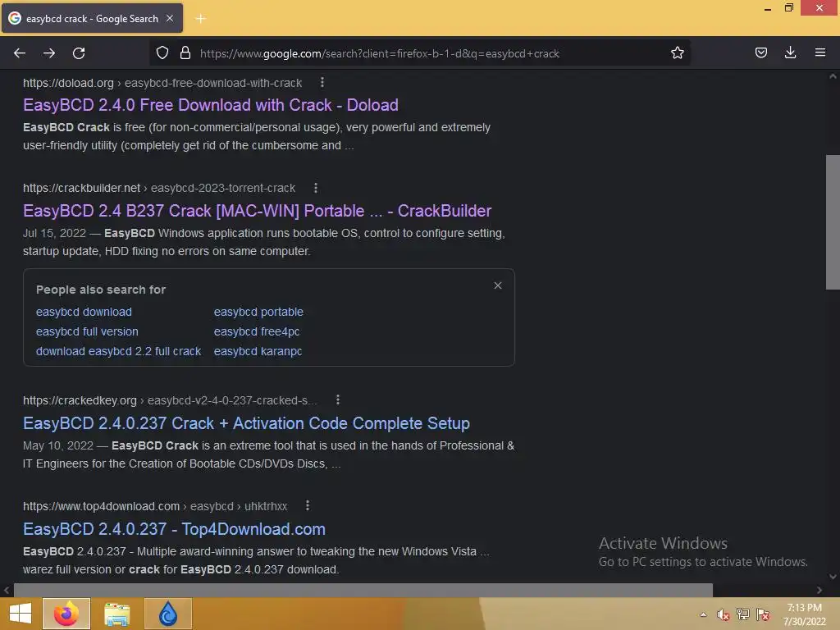This screenshot has width=840, height=630.
Task: Search for easybcd free4pc
Action: [x=257, y=331]
